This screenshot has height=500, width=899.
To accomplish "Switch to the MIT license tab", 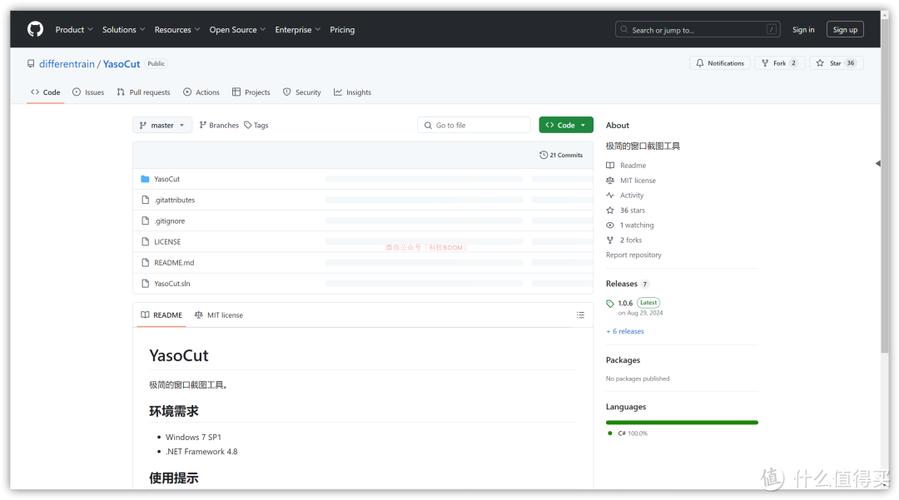I will (219, 315).
